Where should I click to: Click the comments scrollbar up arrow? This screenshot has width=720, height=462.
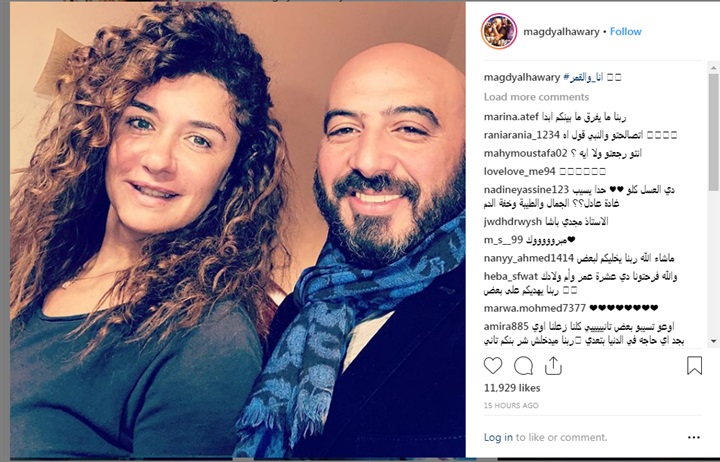click(713, 68)
